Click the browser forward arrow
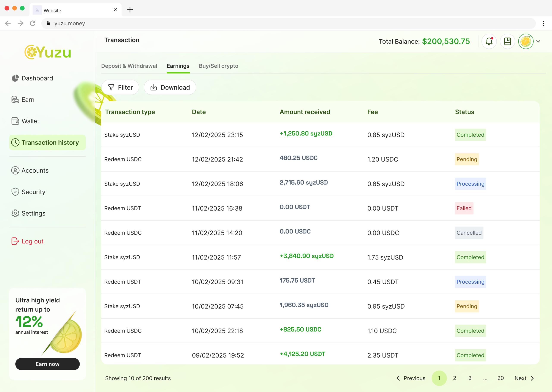 point(20,23)
